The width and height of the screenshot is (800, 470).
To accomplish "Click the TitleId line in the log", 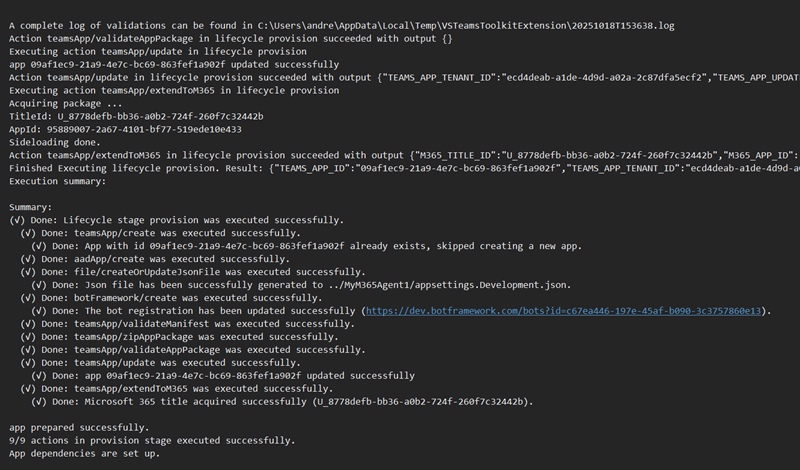I will [136, 116].
